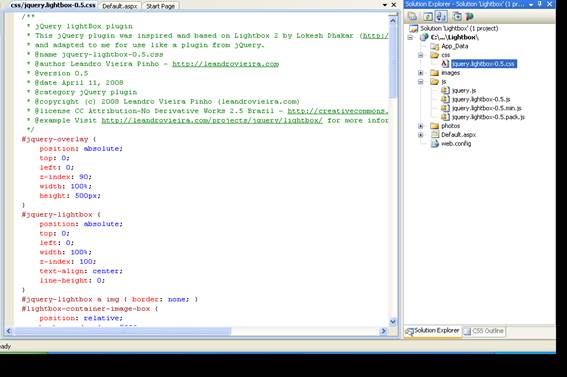Screen dimensions: 567x377
Task: Click the editor vertical scrollbar thumb
Action: [x=393, y=62]
